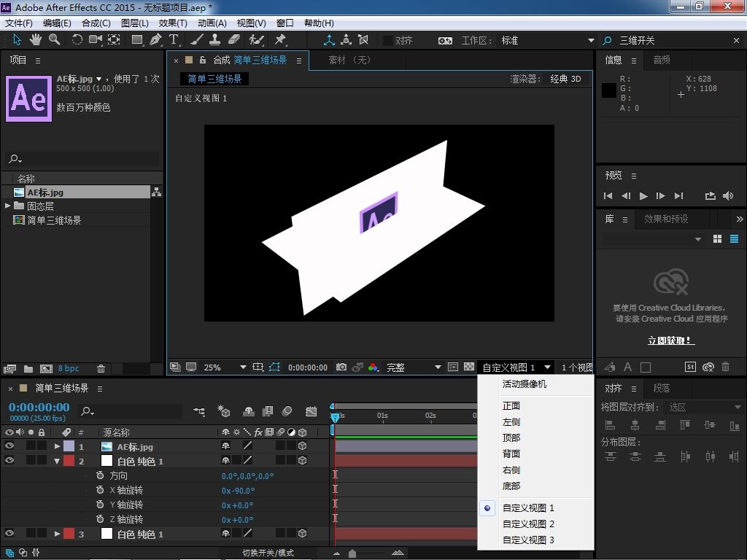
Task: Select the Eraser tool
Action: [234, 40]
